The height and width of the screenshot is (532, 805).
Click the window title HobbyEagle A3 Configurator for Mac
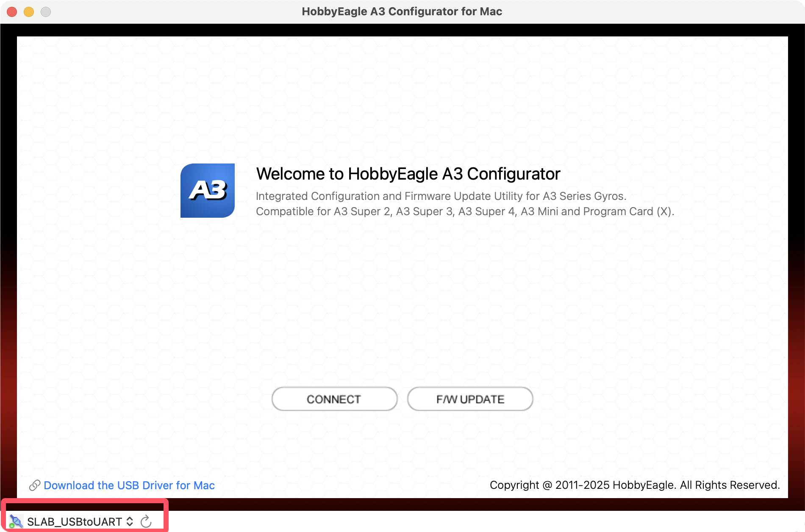[x=402, y=11]
